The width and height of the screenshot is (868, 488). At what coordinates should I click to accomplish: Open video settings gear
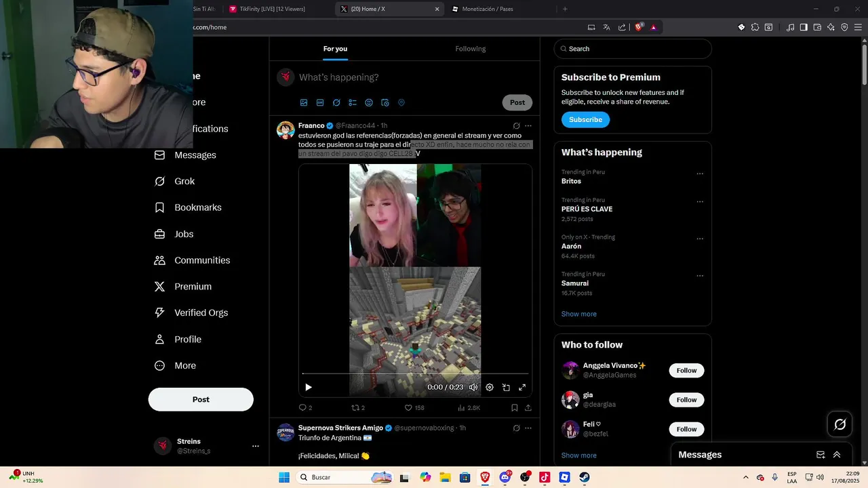(x=490, y=387)
